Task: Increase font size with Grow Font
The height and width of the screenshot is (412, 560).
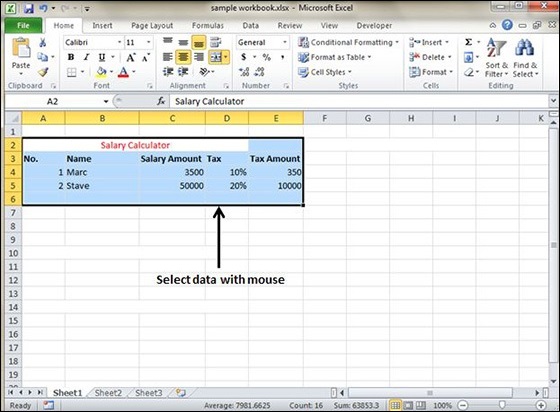Action: (131, 57)
